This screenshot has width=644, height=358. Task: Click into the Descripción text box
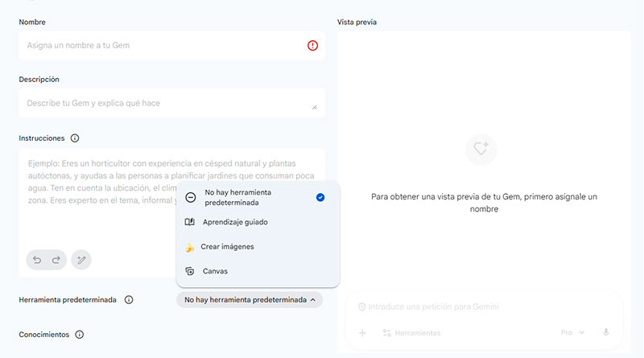coord(161,103)
